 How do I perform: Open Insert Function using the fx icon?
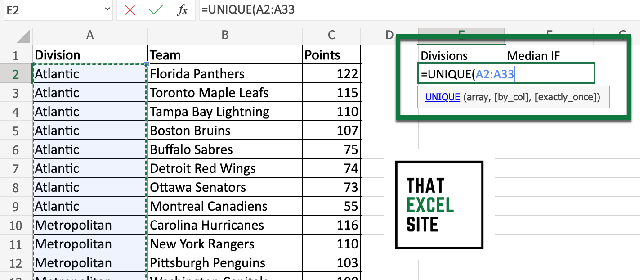[x=182, y=10]
